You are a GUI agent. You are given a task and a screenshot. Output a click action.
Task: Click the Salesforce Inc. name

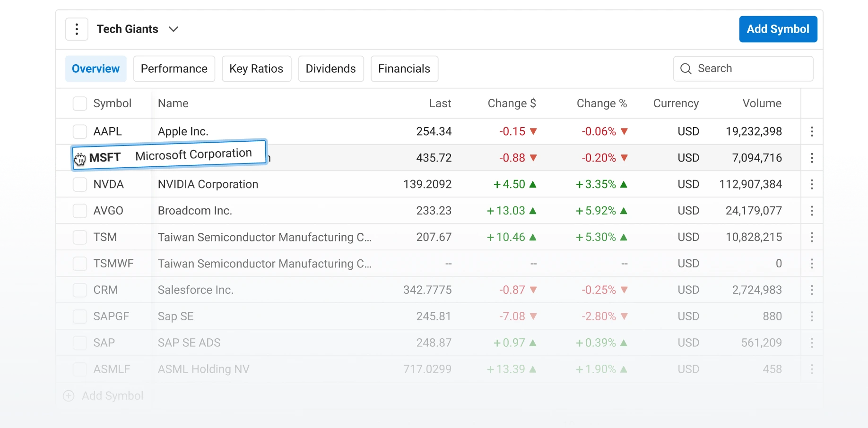point(196,290)
